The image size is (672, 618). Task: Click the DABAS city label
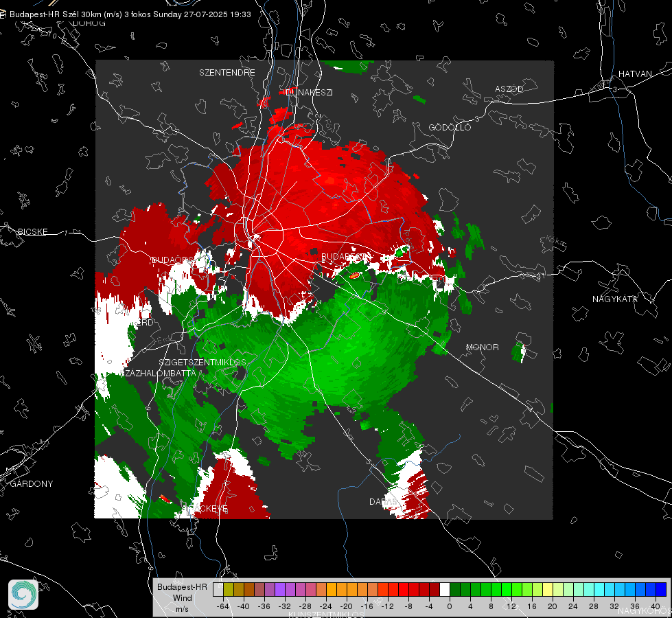383,501
